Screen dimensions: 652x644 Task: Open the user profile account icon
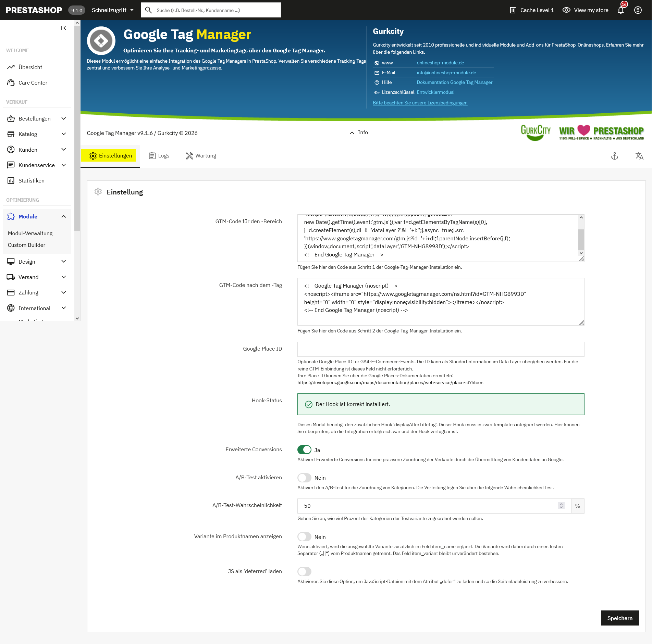pos(638,10)
